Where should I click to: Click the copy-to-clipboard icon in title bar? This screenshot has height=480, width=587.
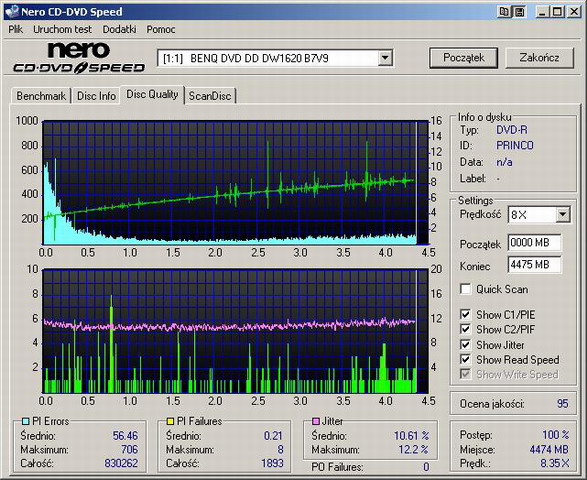pyautogui.click(x=504, y=12)
